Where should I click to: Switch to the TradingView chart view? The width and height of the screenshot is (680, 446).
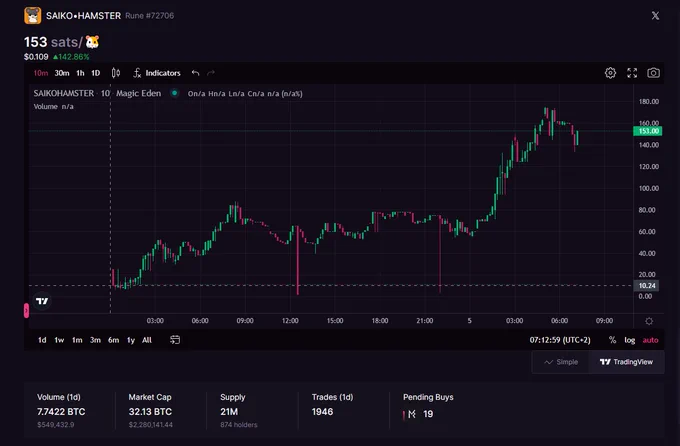[626, 362]
